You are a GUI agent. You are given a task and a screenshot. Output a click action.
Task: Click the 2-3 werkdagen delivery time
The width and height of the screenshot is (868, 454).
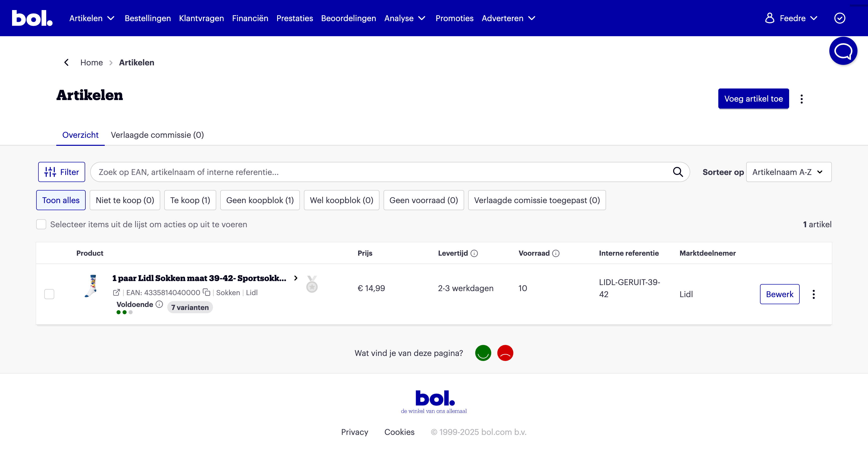point(466,288)
